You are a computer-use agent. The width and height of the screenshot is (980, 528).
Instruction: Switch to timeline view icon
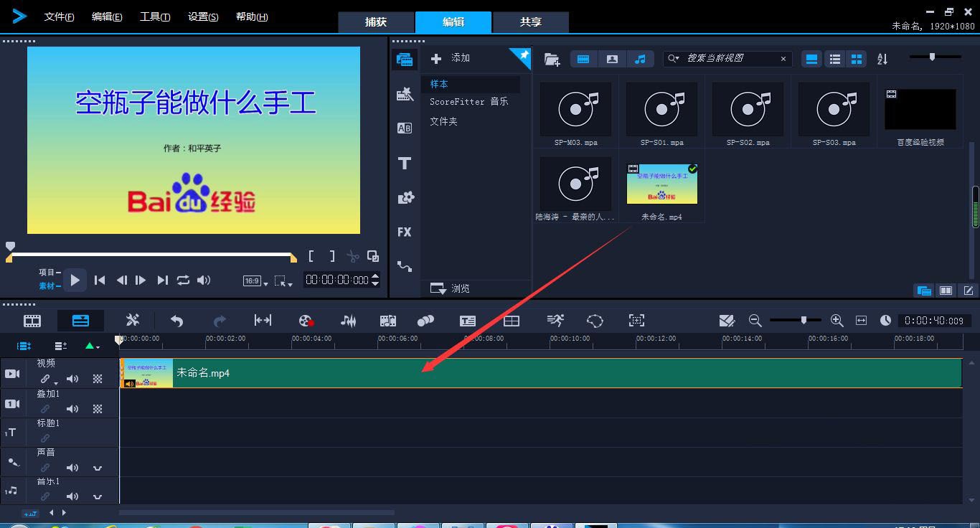pyautogui.click(x=81, y=321)
